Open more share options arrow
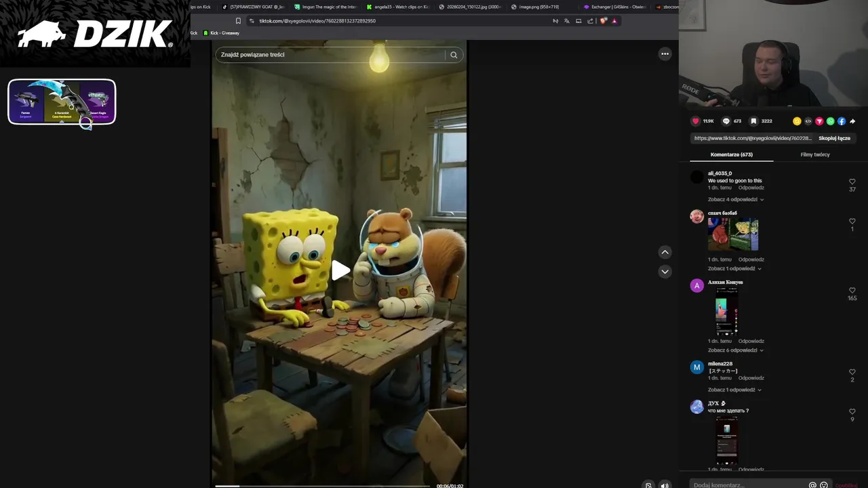868x488 pixels. [852, 121]
